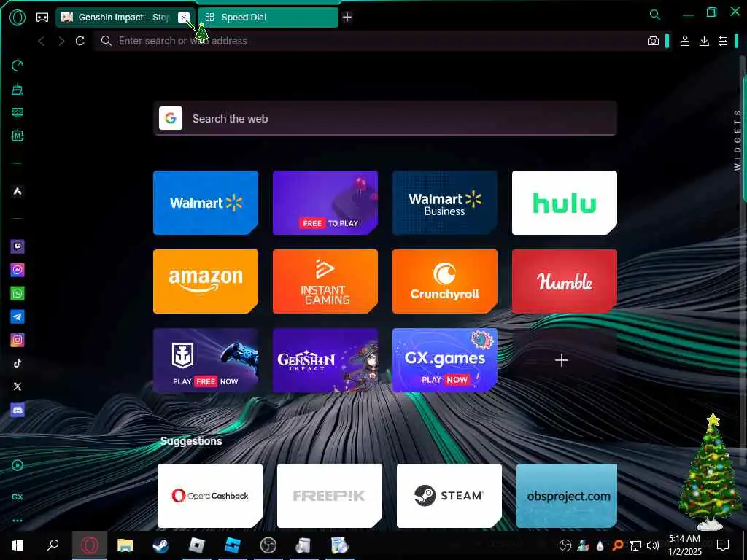Open sidebar setup three-dots menu
The height and width of the screenshot is (560, 747).
tap(18, 521)
